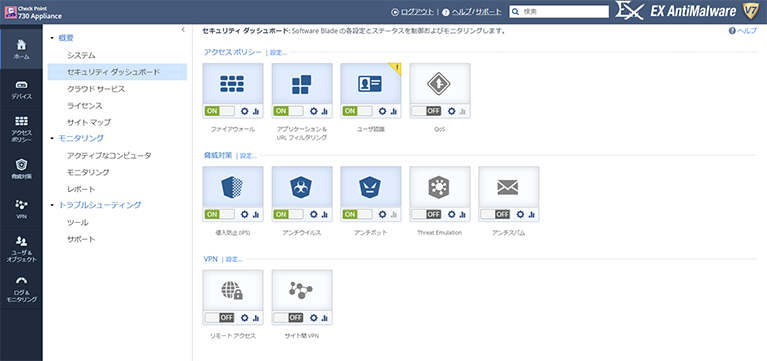Open the VPN section 設定 link
This screenshot has height=361, width=767.
point(234,259)
